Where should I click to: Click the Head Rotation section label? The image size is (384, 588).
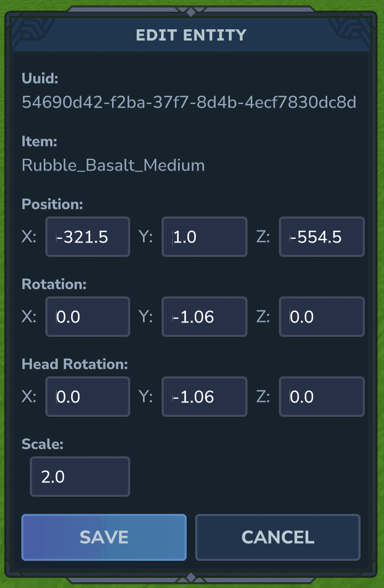(75, 364)
